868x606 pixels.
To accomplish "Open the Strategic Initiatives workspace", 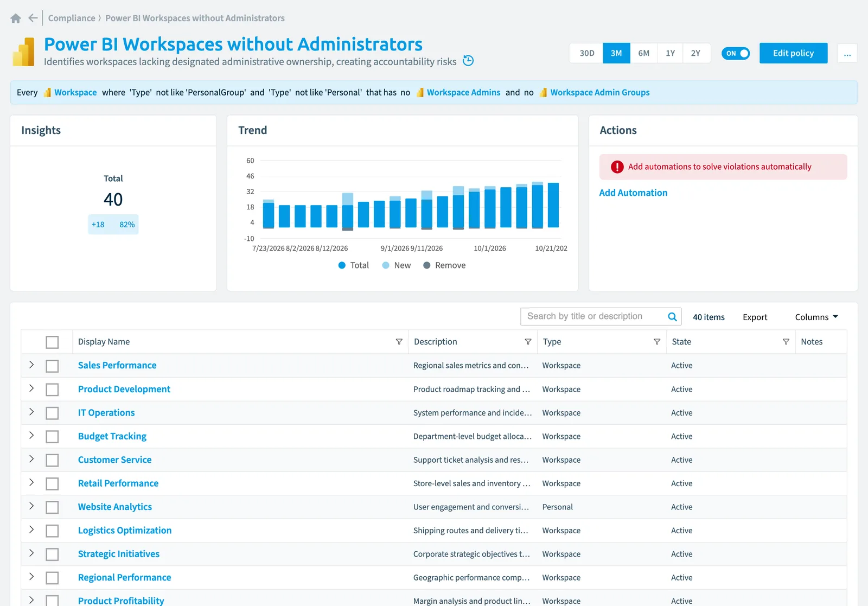I will 119,554.
